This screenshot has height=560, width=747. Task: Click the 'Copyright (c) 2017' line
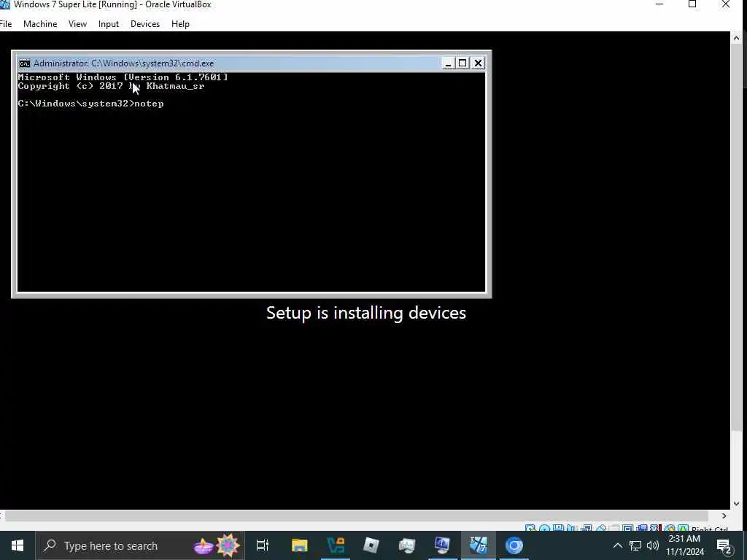tap(111, 86)
